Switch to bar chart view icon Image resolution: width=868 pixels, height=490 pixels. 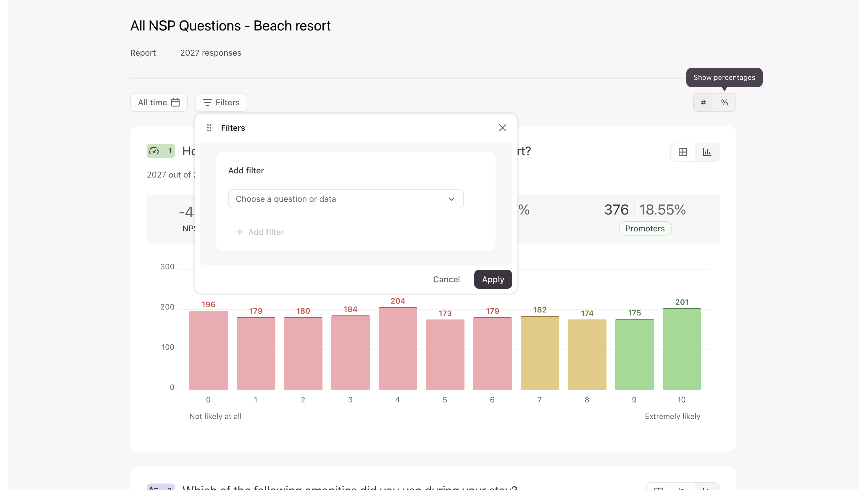tap(706, 152)
